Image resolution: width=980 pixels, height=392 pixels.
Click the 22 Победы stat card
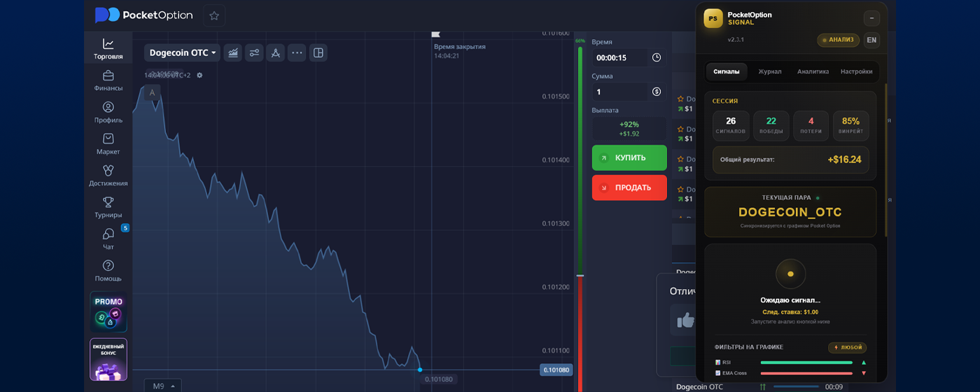coord(771,125)
